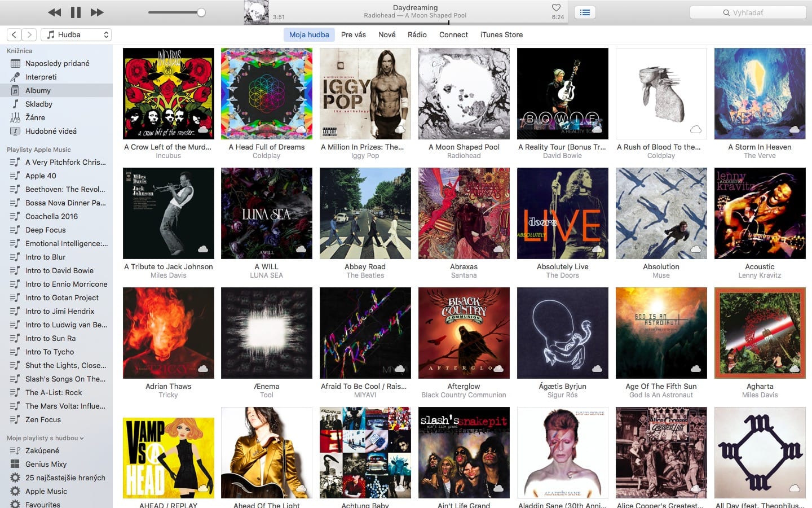Screen dimensions: 812x508
Task: Pause the playing song
Action: [76, 12]
